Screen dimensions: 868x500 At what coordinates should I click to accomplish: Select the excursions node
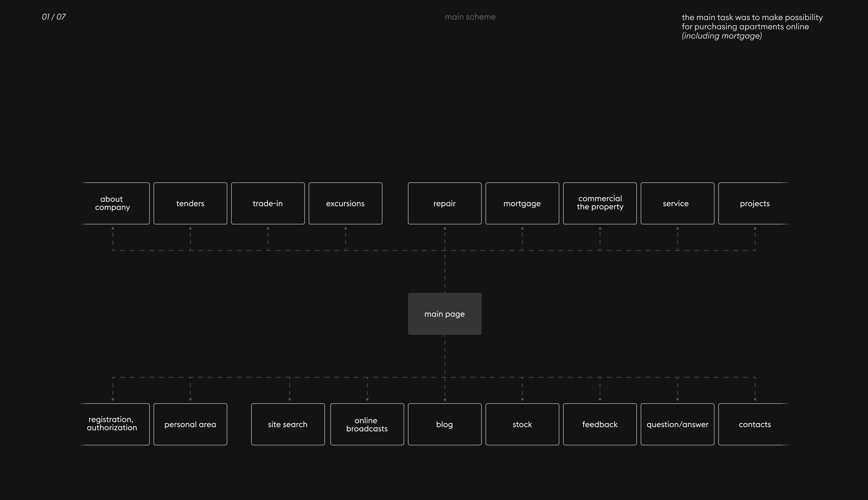click(x=345, y=203)
